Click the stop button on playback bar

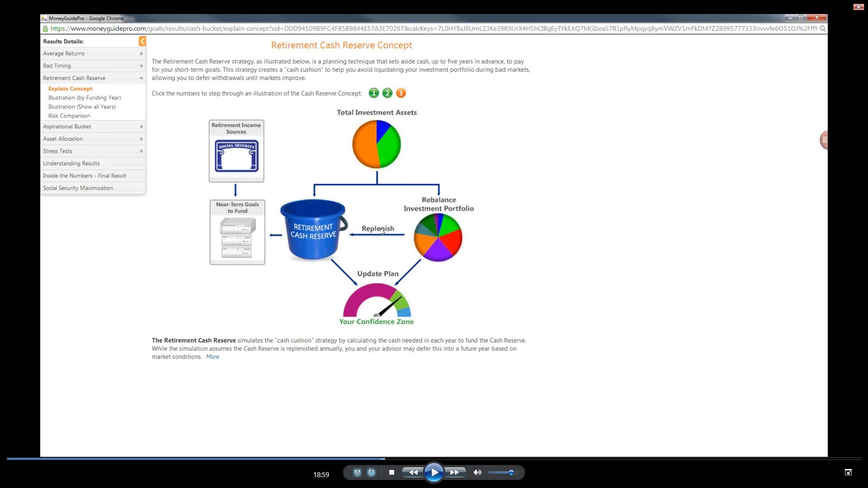point(392,473)
